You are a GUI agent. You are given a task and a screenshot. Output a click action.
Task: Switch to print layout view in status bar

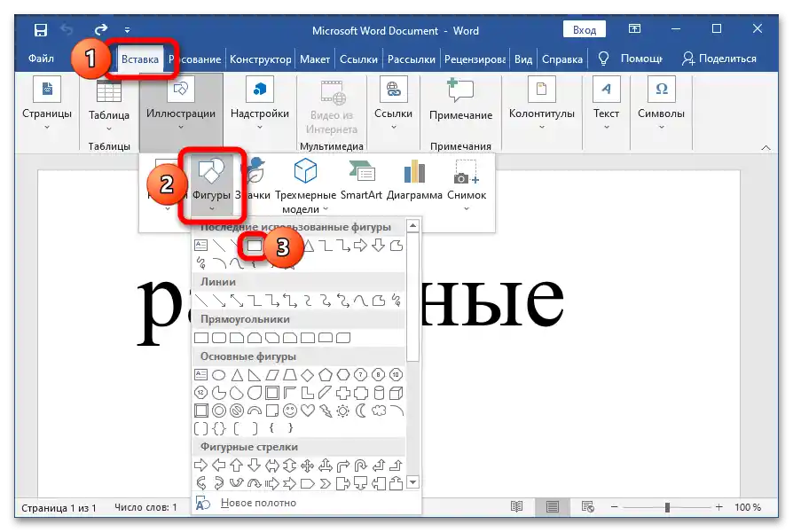tap(553, 506)
